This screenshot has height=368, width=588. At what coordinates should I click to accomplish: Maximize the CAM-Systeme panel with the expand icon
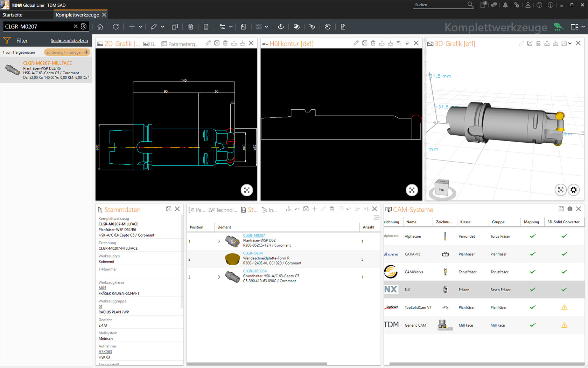click(x=561, y=209)
